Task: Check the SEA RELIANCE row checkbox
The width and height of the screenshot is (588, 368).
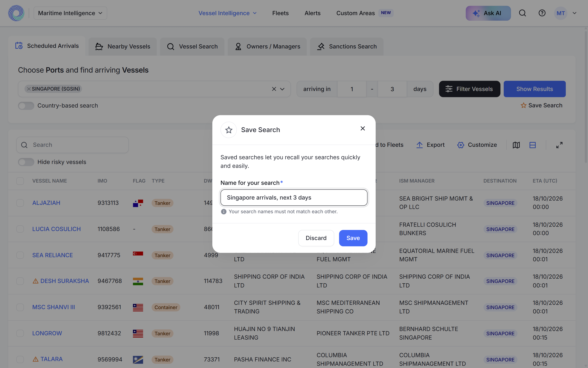Action: (x=20, y=255)
